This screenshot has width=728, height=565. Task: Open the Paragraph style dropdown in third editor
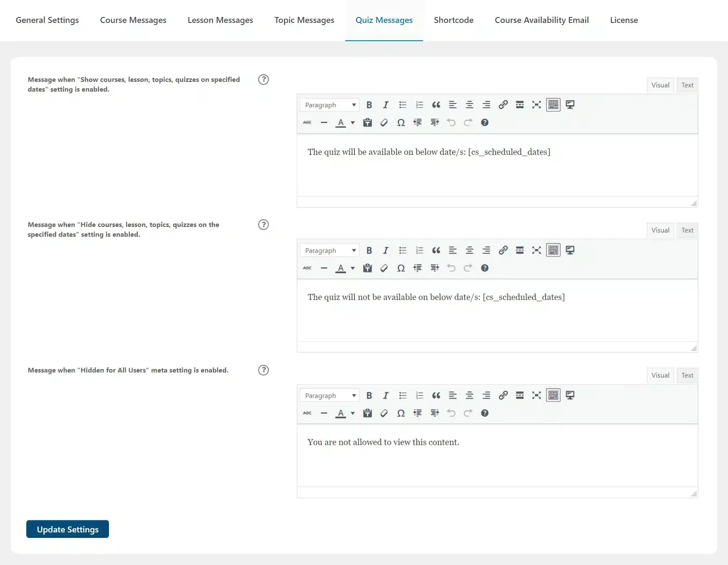[x=330, y=395]
